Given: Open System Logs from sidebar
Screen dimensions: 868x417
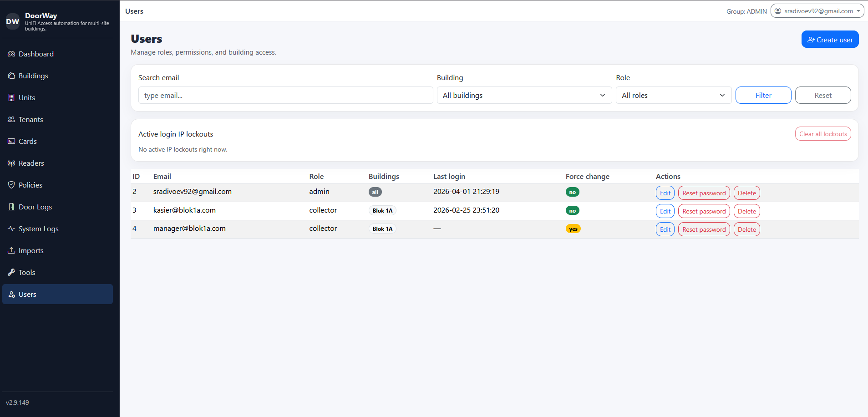Looking at the screenshot, I should 38,229.
